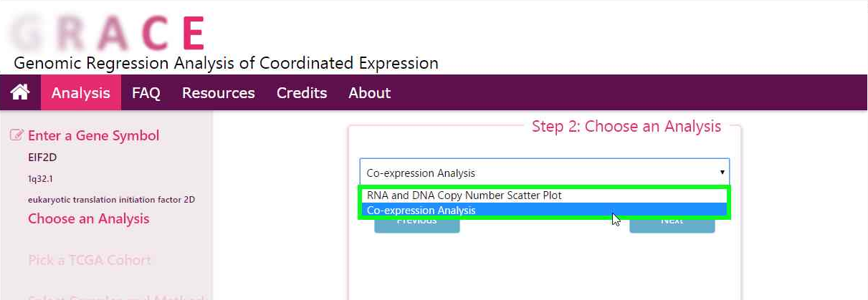868x300 pixels.
Task: Click the Step 2: Choose an Analysis heading
Action: click(626, 127)
